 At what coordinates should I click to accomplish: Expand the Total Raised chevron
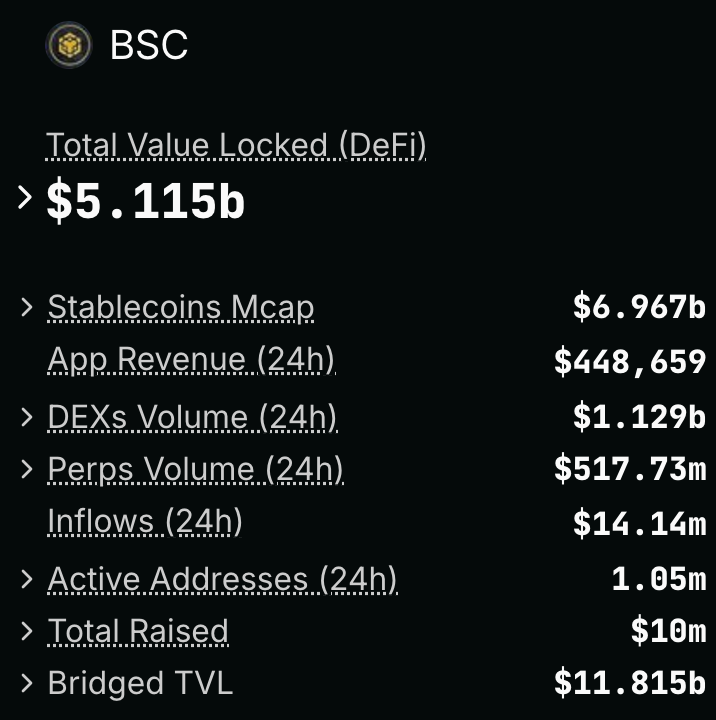(27, 631)
